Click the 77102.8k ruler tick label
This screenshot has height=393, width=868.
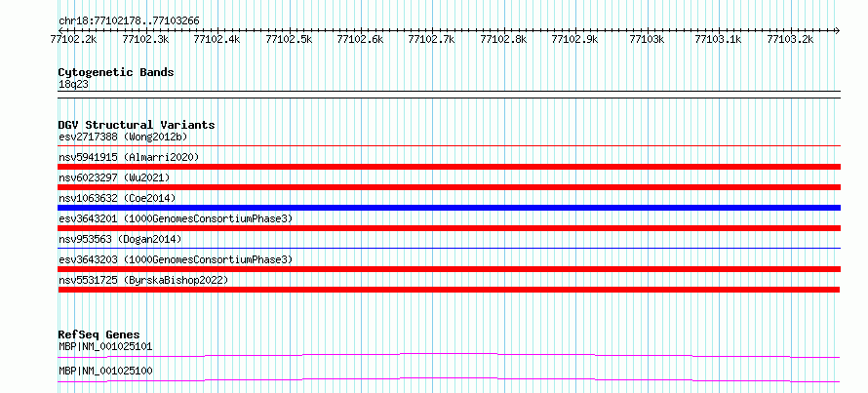pyautogui.click(x=503, y=39)
